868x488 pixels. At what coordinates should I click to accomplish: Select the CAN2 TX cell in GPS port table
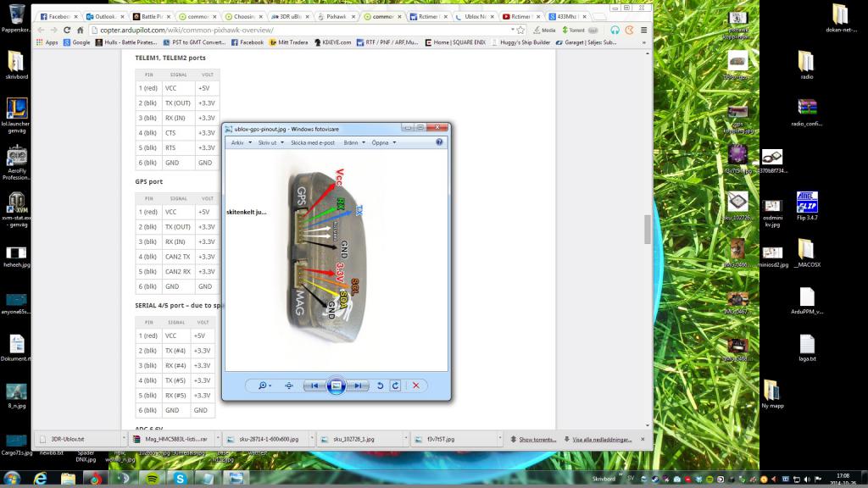[x=178, y=257]
